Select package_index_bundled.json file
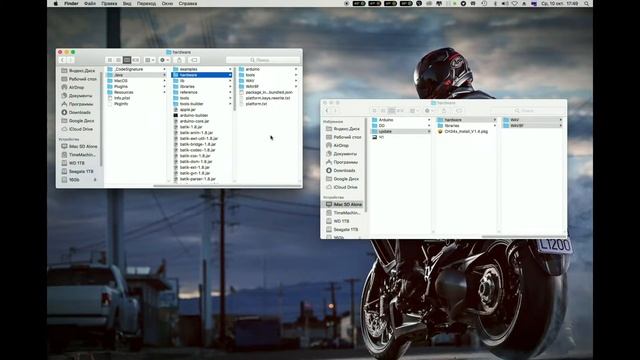Screen dimensions: 640x360 click(x=268, y=92)
